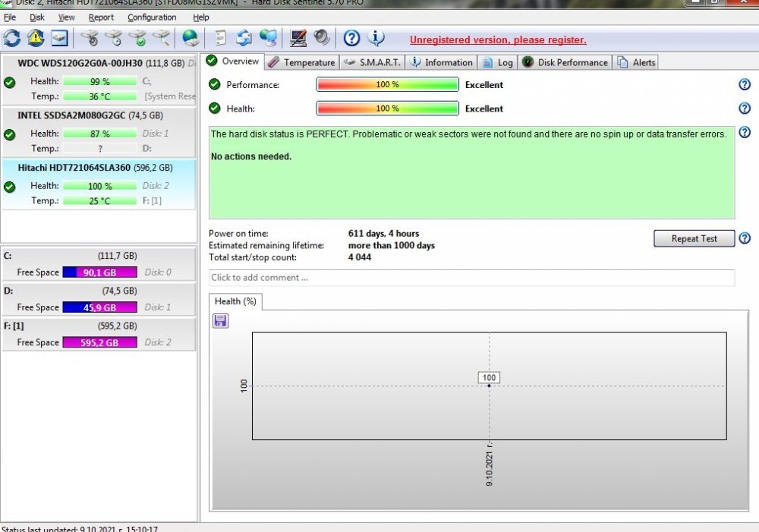This screenshot has width=759, height=532.
Task: Open the Report menu
Action: coord(101,17)
